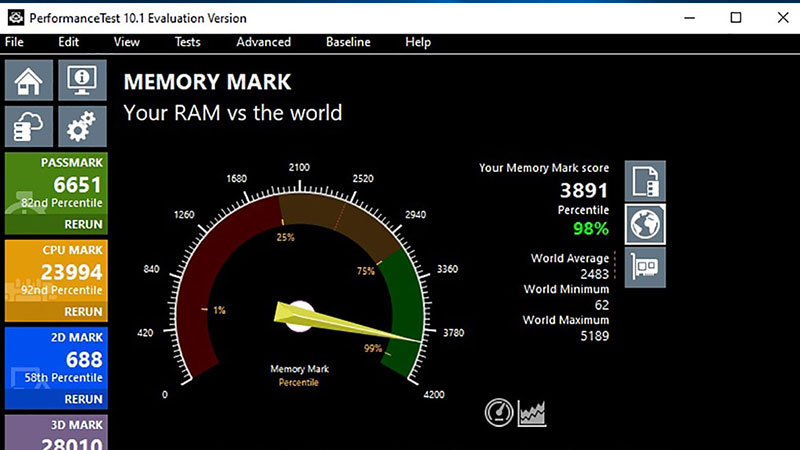This screenshot has width=800, height=450.
Task: Click the 75% marker on the gauge
Action: click(x=365, y=271)
